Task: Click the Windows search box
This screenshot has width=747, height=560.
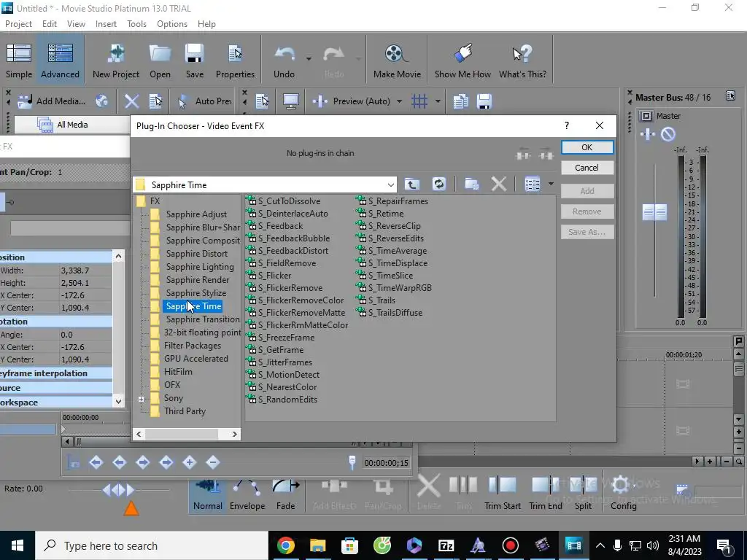Action: [152, 545]
